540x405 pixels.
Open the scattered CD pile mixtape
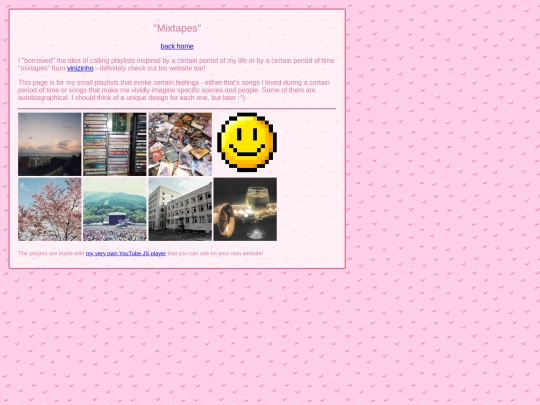pyautogui.click(x=180, y=144)
